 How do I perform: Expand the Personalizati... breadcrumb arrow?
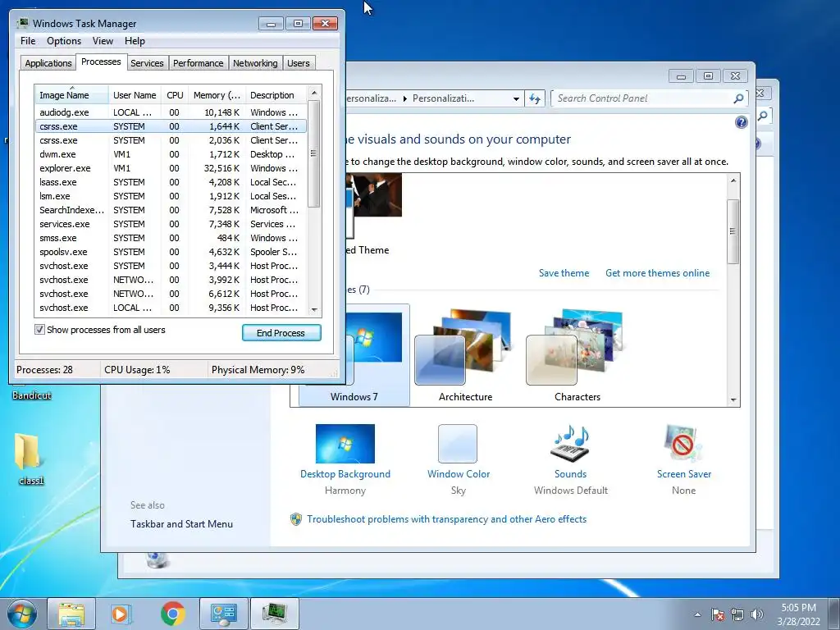pos(405,98)
